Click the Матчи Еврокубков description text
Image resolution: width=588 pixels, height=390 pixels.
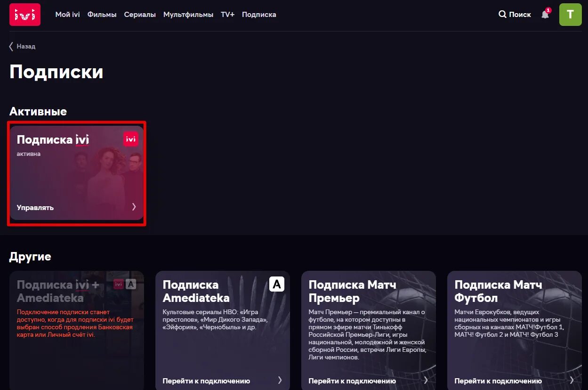click(509, 324)
